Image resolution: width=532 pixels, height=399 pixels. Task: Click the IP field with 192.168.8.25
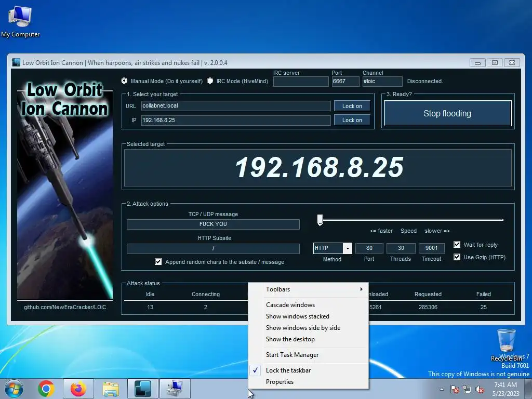(x=236, y=120)
